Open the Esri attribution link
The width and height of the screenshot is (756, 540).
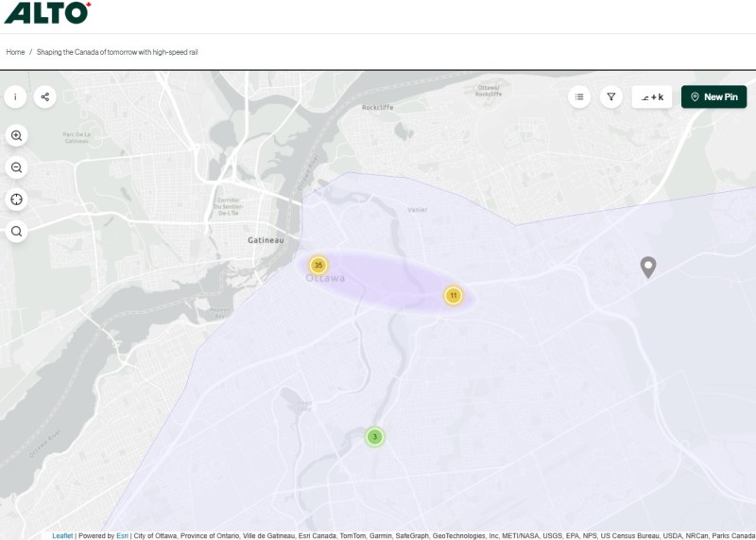[122, 535]
